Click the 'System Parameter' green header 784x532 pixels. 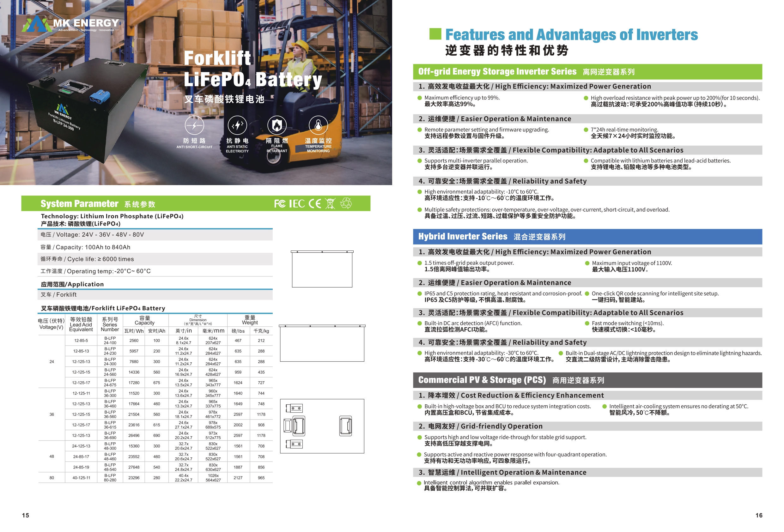coord(196,203)
